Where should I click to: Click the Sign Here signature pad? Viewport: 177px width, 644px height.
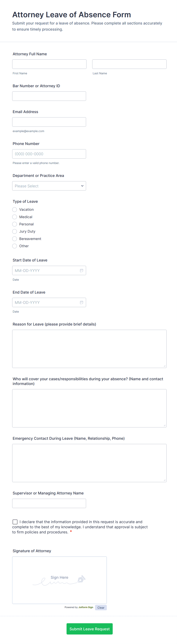click(59, 580)
